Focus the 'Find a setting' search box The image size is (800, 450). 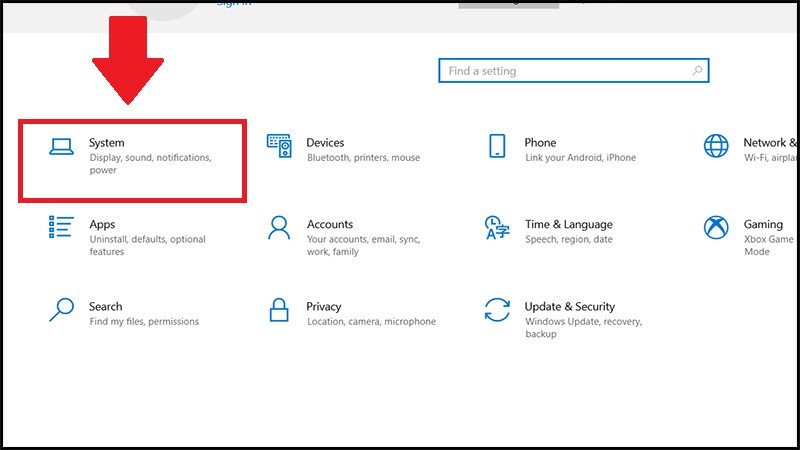(565, 71)
